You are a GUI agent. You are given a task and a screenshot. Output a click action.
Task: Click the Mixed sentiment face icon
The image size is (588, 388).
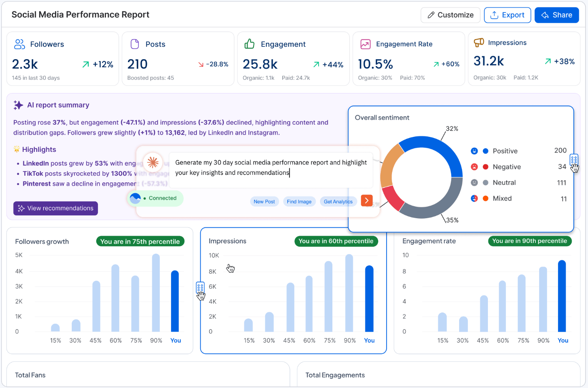[474, 199]
